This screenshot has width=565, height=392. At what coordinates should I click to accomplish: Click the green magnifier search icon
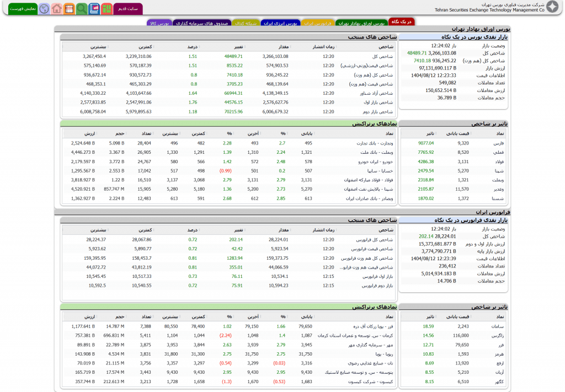(82, 9)
